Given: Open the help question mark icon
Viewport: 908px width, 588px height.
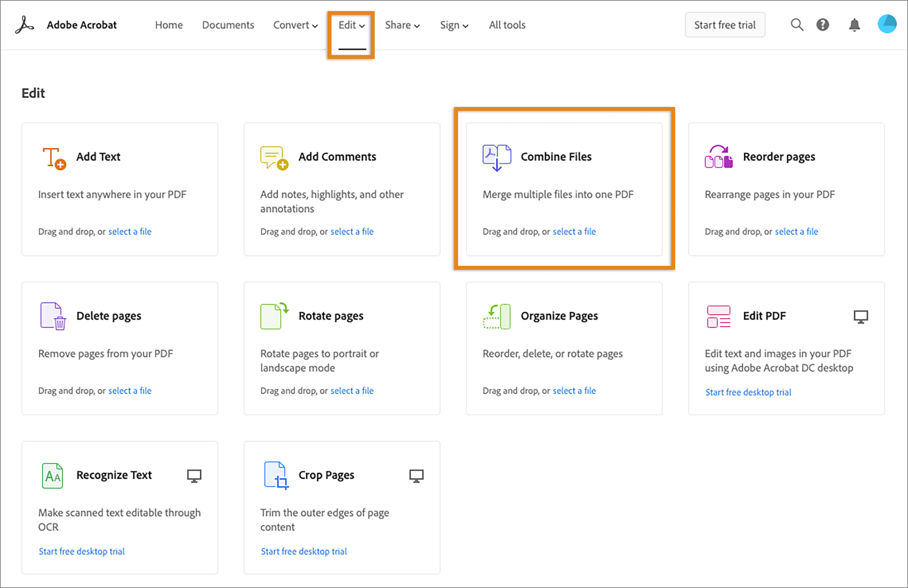Looking at the screenshot, I should pos(823,25).
